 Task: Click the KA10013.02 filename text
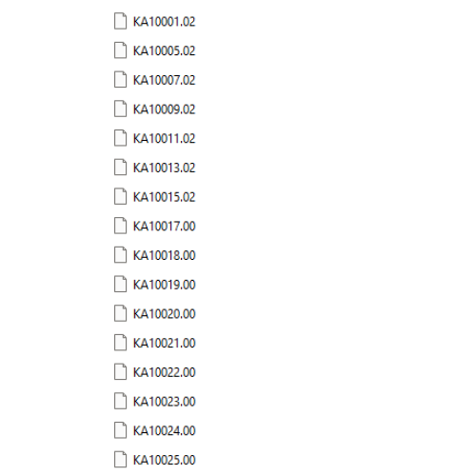164,168
